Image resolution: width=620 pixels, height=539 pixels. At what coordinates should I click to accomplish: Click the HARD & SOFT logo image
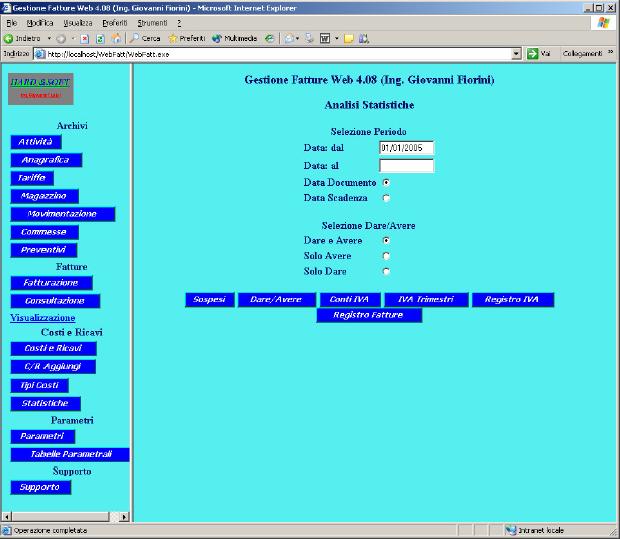click(x=41, y=89)
